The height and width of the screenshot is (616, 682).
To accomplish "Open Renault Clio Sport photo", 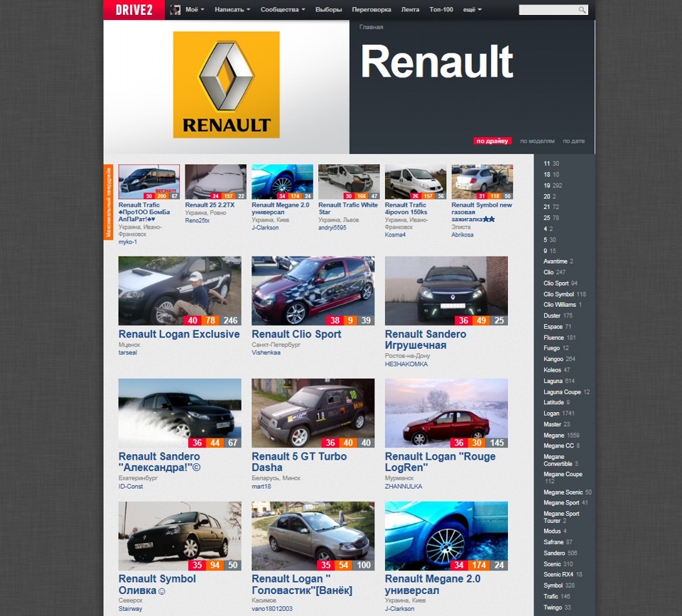I will pos(313,291).
